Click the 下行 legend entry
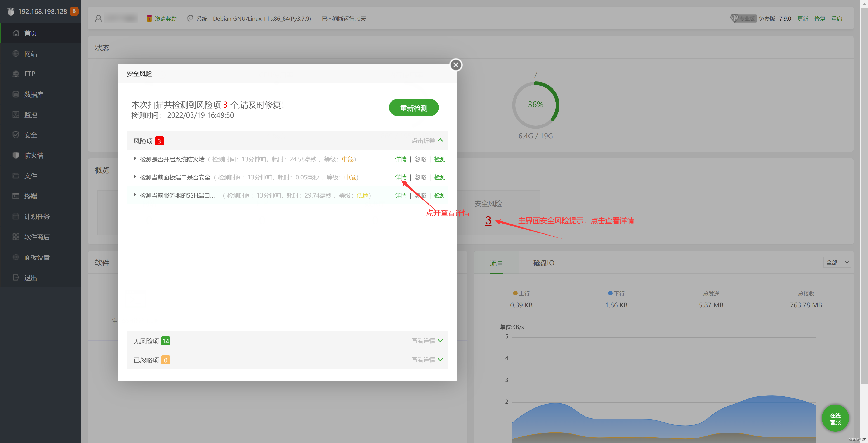 [x=616, y=293]
